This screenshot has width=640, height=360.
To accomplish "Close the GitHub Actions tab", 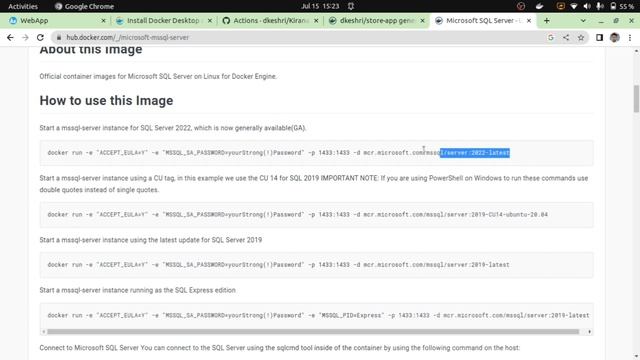I will (316, 20).
